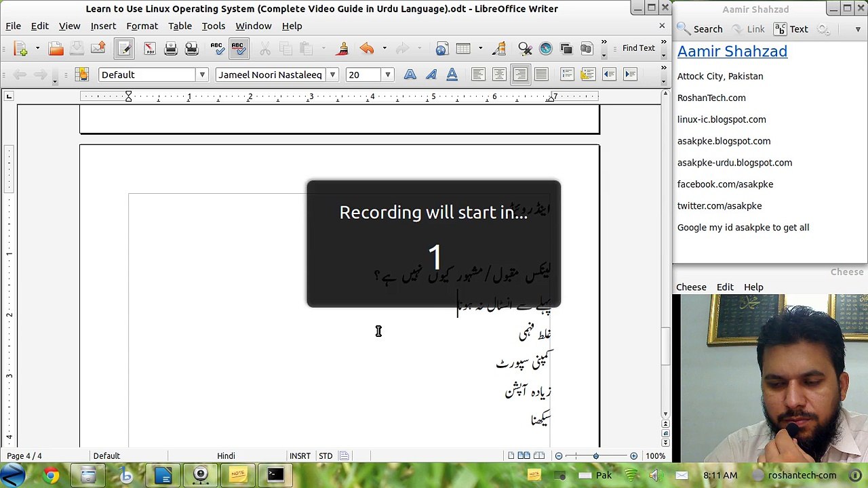Expand the font size dropdown arrow
Viewport: 868px width, 488px height.
387,75
